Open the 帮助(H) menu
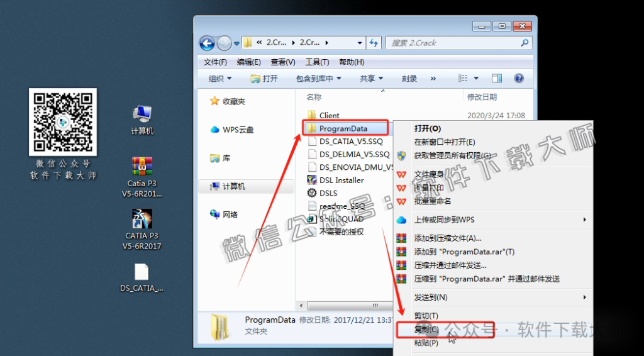The image size is (644, 356). pos(352,62)
